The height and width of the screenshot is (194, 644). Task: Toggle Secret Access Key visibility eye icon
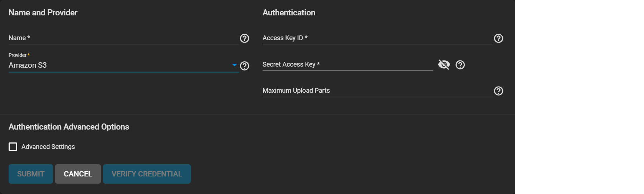coord(444,65)
